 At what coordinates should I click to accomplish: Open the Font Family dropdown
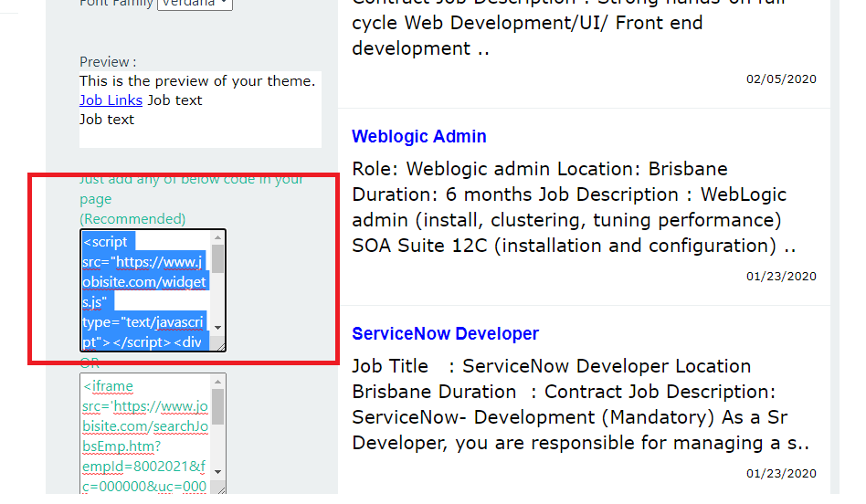pos(195,4)
